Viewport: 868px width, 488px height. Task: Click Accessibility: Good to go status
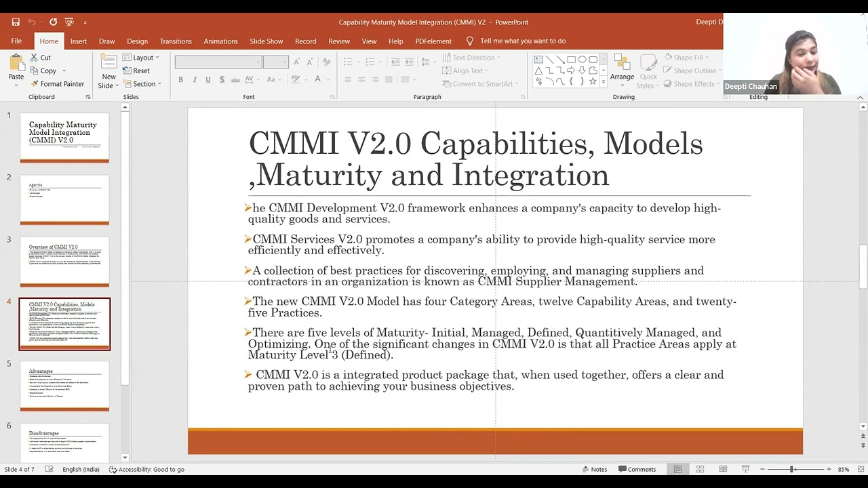click(x=146, y=469)
